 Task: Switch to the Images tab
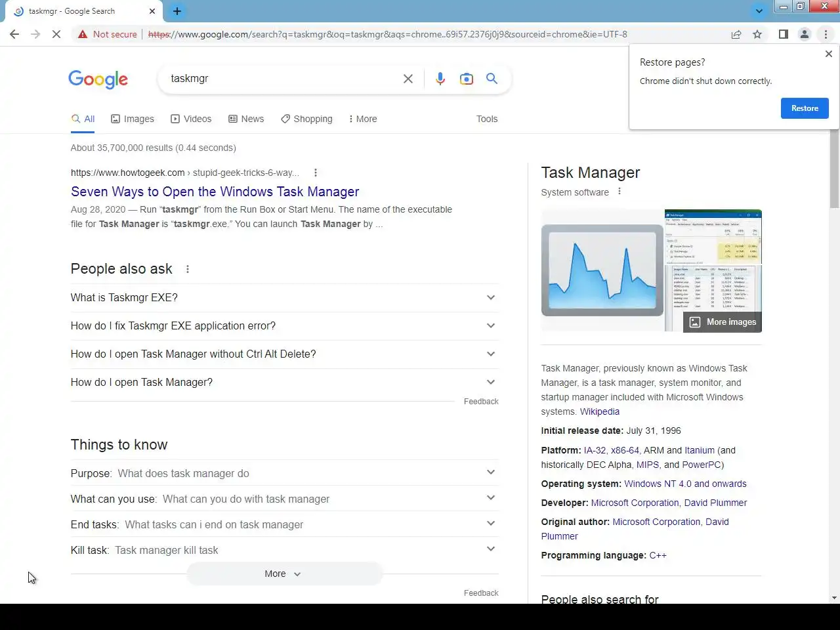coord(133,119)
